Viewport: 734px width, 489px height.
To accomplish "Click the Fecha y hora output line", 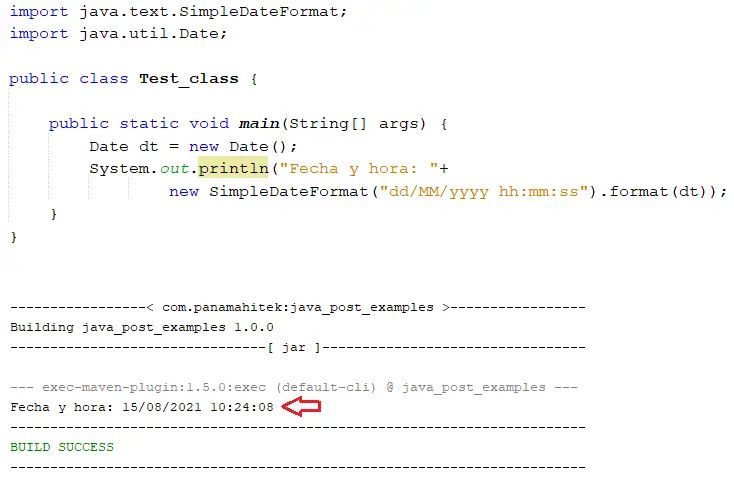I will click(142, 407).
